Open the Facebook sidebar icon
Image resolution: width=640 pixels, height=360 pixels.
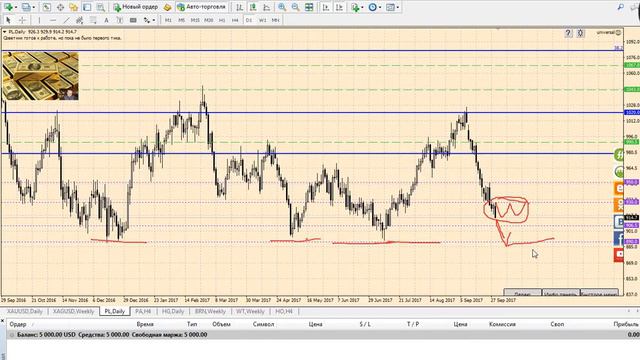(619, 238)
